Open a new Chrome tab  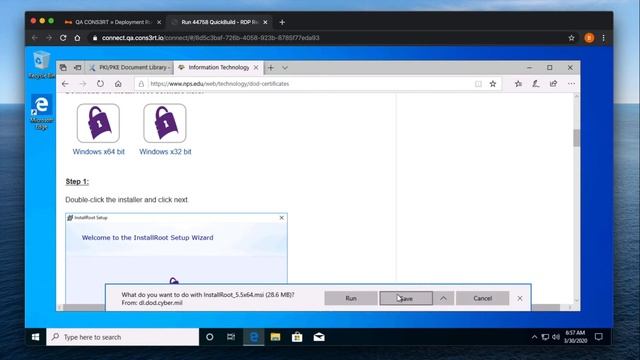282,22
